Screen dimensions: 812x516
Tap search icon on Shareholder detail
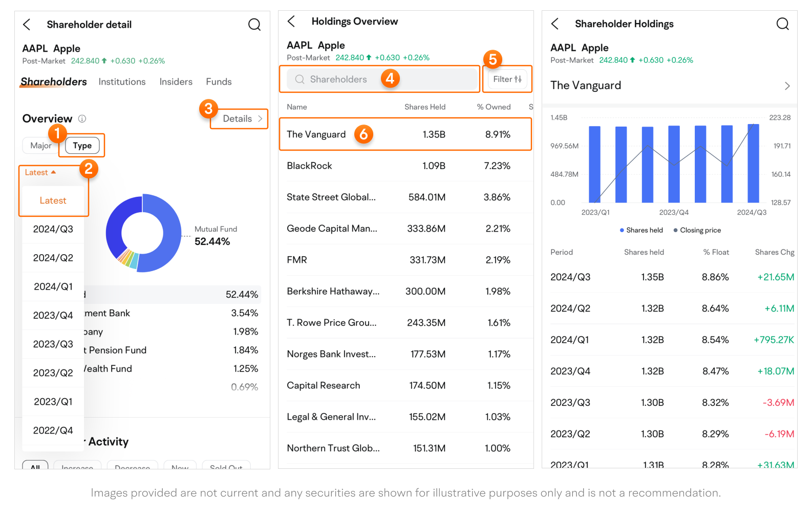pyautogui.click(x=254, y=25)
